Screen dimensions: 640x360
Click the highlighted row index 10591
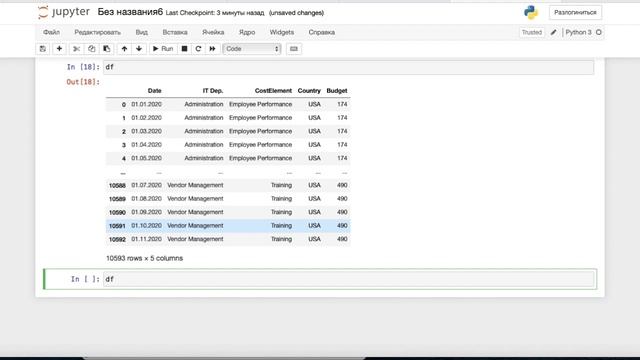coord(117,226)
